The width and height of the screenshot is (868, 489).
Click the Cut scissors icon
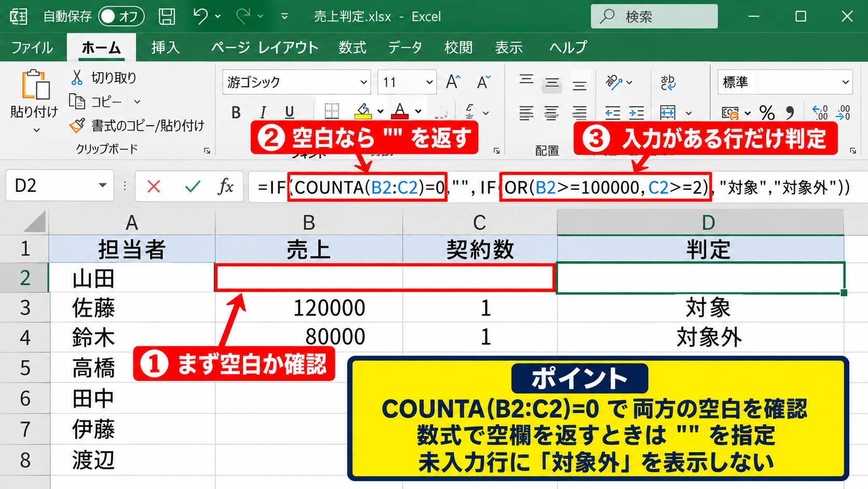coord(77,77)
